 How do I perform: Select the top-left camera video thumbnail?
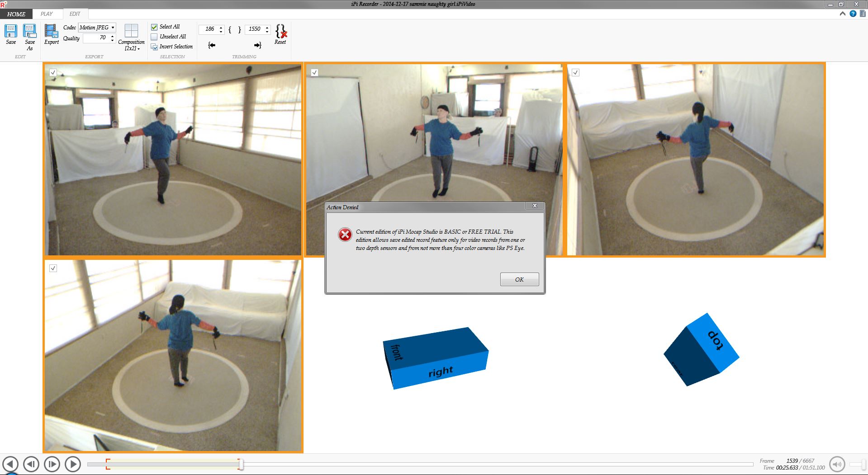pyautogui.click(x=173, y=160)
